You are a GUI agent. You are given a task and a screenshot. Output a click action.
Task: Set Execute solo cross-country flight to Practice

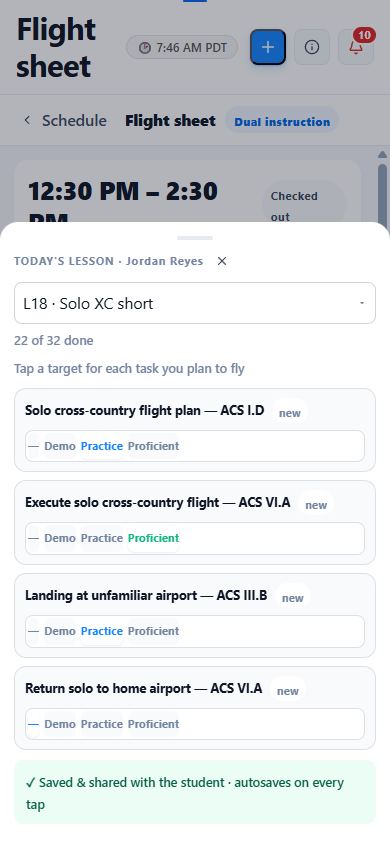(x=102, y=538)
